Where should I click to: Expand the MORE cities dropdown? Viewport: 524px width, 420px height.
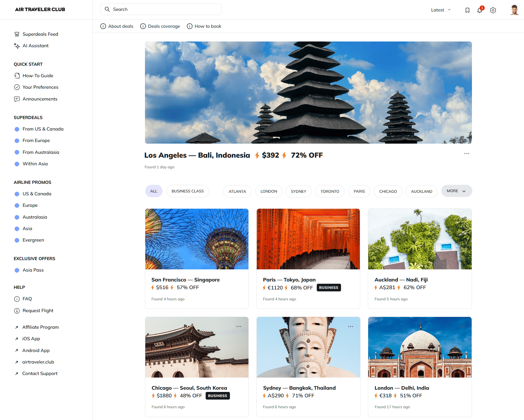pos(456,191)
